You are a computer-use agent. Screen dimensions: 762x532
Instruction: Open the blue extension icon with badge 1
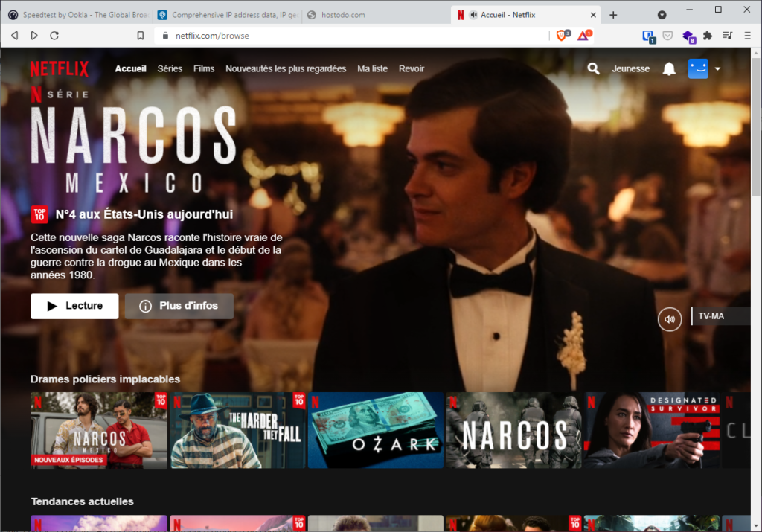649,36
